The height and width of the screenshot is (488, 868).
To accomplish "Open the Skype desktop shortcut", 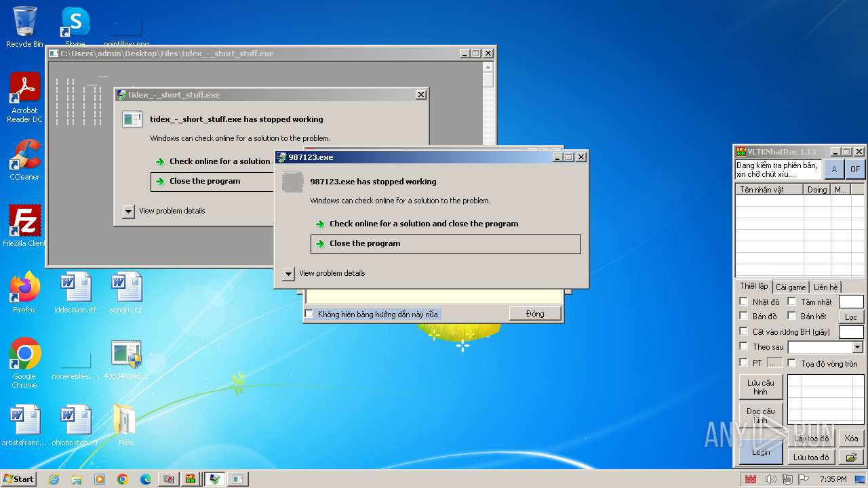I will tap(75, 27).
